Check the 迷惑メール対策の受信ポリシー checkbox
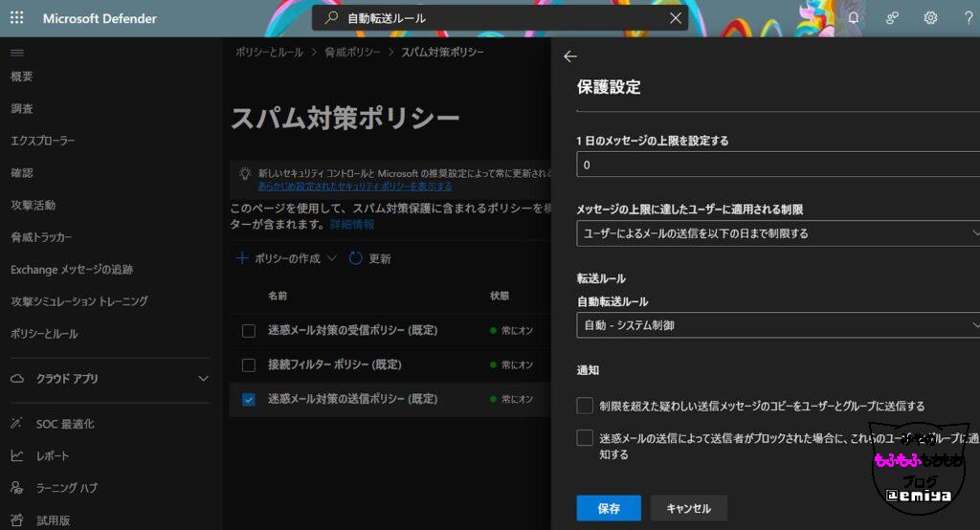This screenshot has height=530, width=980. pyautogui.click(x=249, y=331)
